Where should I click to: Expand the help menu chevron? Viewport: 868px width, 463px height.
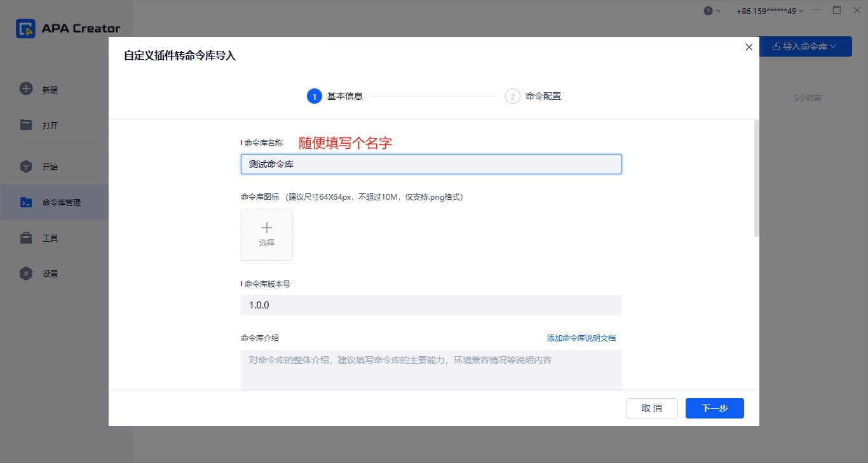[x=719, y=11]
